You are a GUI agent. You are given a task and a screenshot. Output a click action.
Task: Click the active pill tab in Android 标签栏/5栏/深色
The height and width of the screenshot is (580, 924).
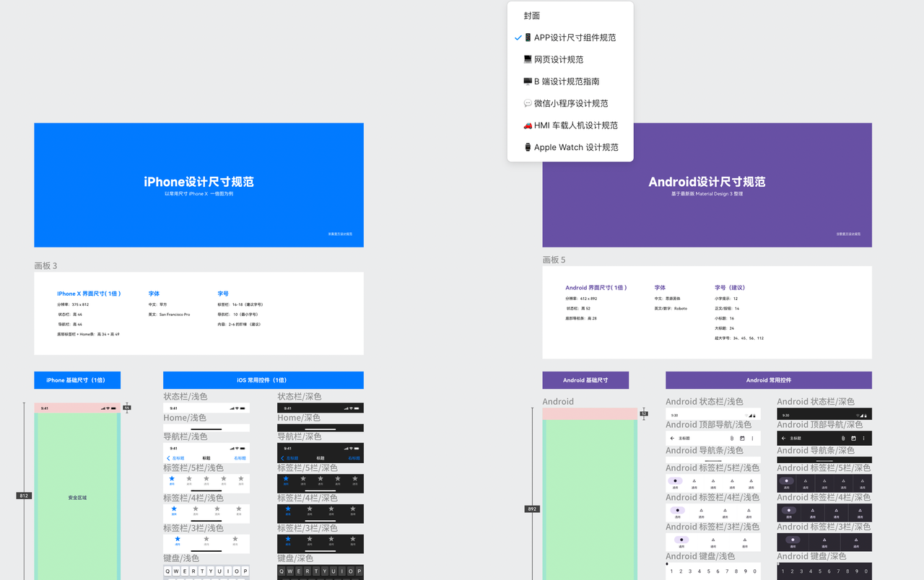[785, 480]
